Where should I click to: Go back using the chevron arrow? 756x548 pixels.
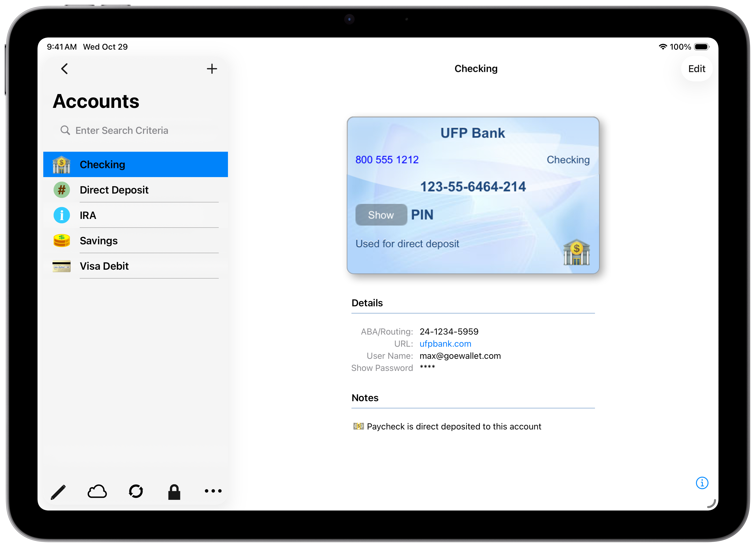(64, 69)
